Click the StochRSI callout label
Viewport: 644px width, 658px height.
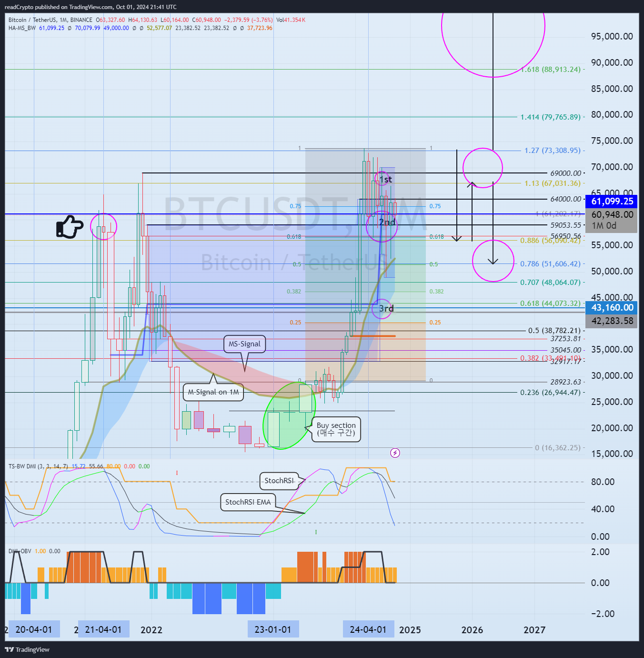point(279,481)
